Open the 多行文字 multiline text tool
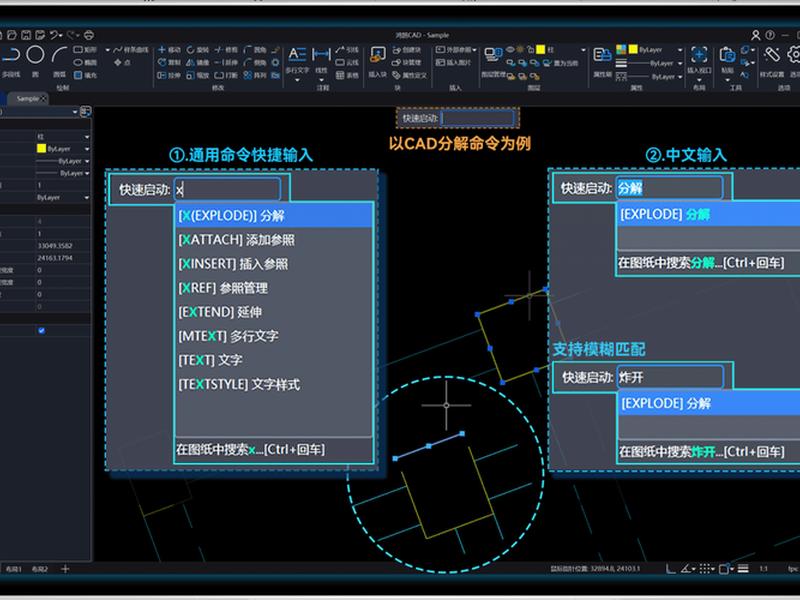Screen dimensions: 800x600 point(297,59)
